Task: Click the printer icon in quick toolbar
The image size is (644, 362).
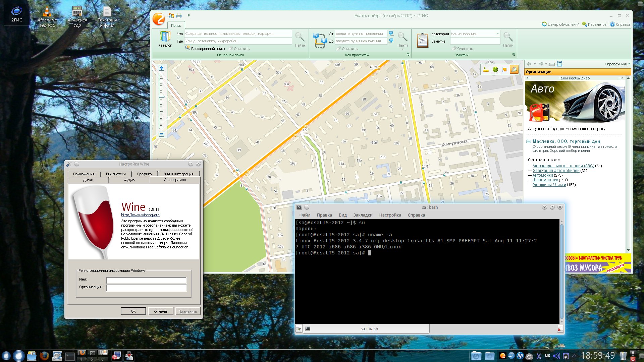Action: click(179, 16)
